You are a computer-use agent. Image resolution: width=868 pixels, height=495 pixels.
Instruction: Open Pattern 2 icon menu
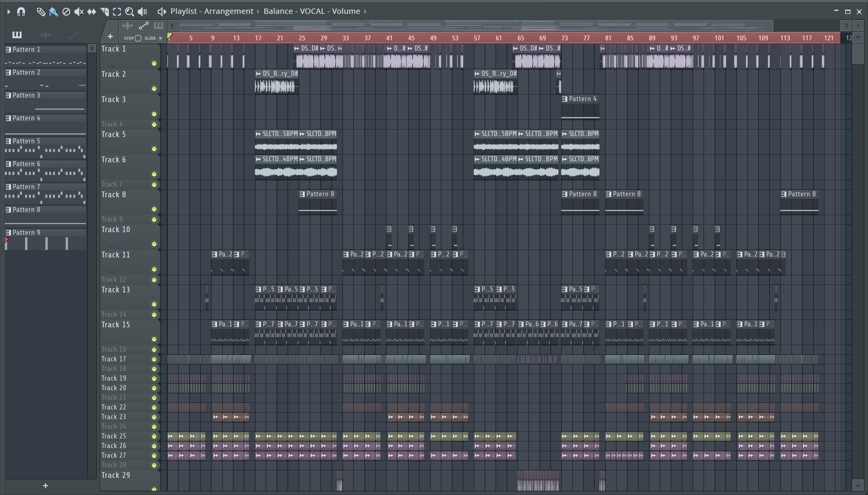pos(8,73)
